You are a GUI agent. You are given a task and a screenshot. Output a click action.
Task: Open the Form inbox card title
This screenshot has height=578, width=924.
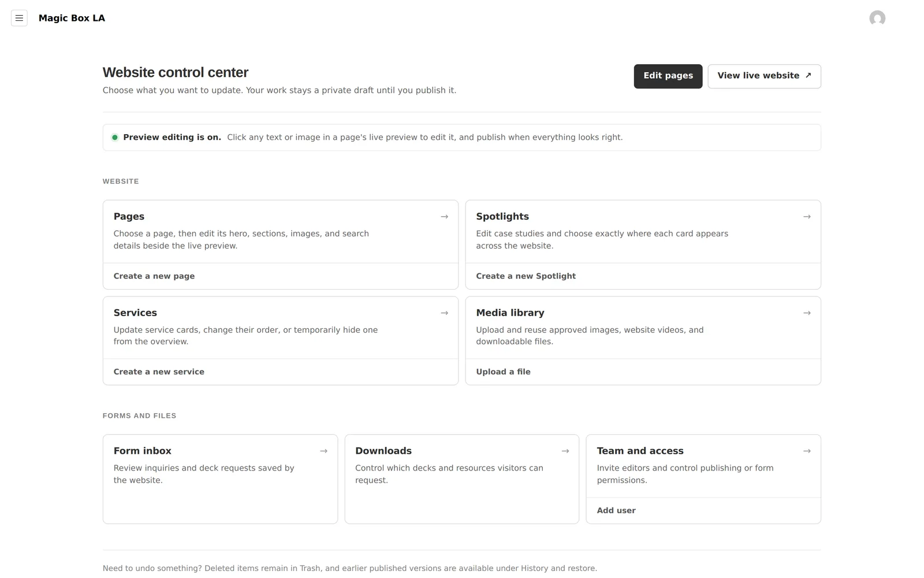[142, 451]
